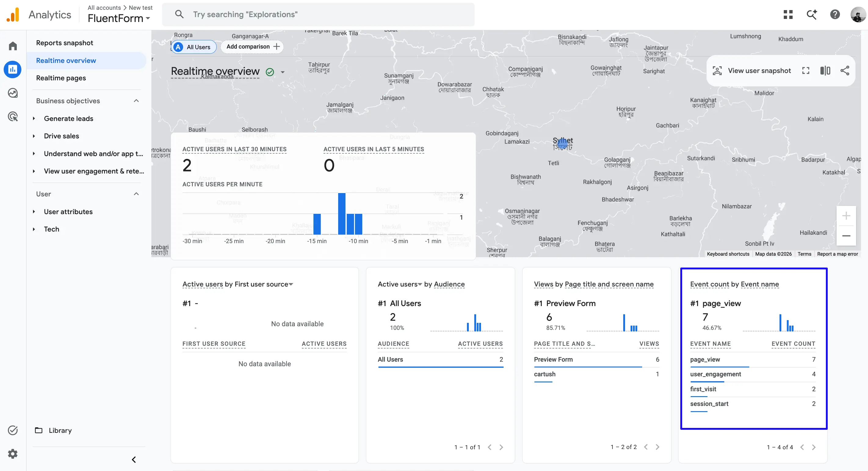Open the Insights sparkle search icon
Image resolution: width=868 pixels, height=471 pixels.
pyautogui.click(x=812, y=14)
